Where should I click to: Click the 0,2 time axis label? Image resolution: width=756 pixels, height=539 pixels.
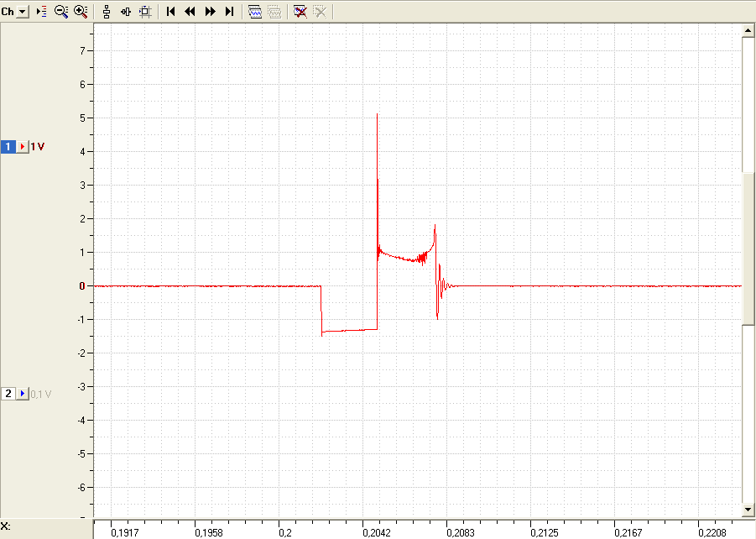coord(285,533)
